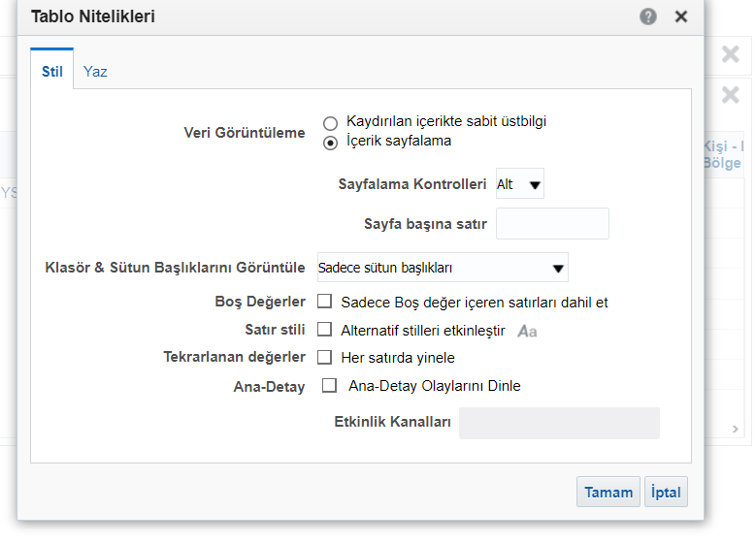Screen dimensions: 756x544
Task: Click the second background X icon
Action: pyautogui.click(x=731, y=95)
